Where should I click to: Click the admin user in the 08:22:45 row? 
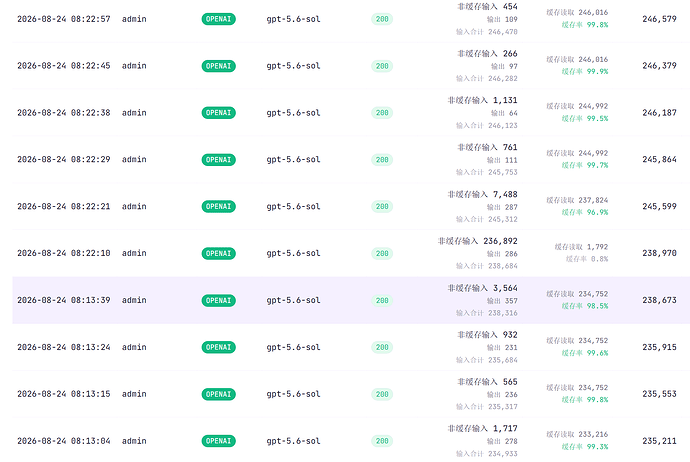tap(134, 66)
